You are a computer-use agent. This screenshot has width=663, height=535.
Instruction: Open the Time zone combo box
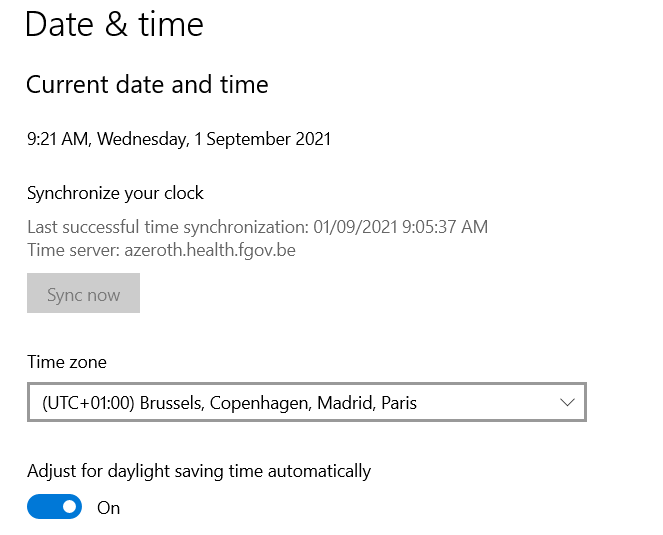pos(306,403)
